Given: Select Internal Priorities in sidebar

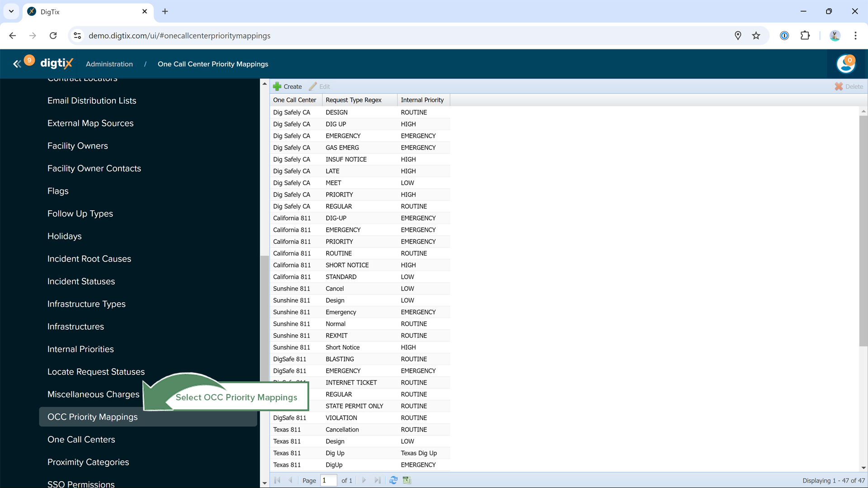Looking at the screenshot, I should (80, 349).
